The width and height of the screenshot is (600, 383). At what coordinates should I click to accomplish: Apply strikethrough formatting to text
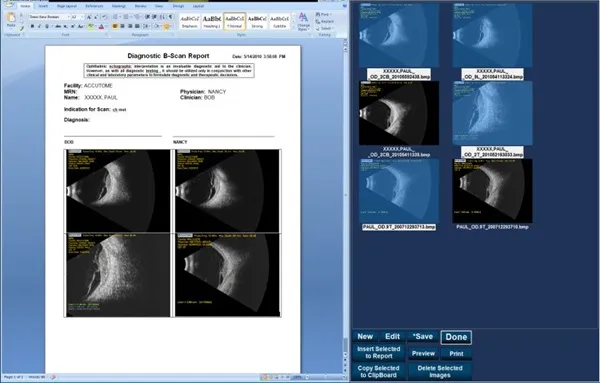[x=58, y=26]
